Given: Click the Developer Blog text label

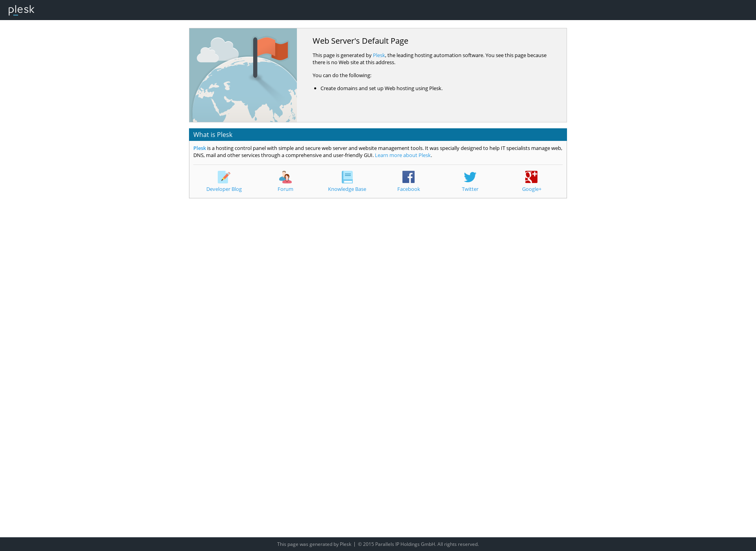Looking at the screenshot, I should tap(224, 189).
